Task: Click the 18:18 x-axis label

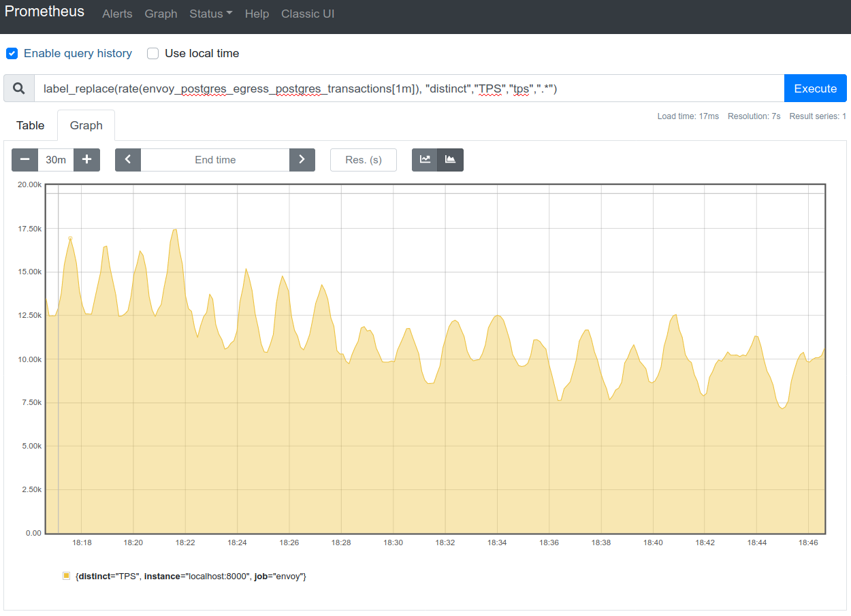Action: point(82,542)
